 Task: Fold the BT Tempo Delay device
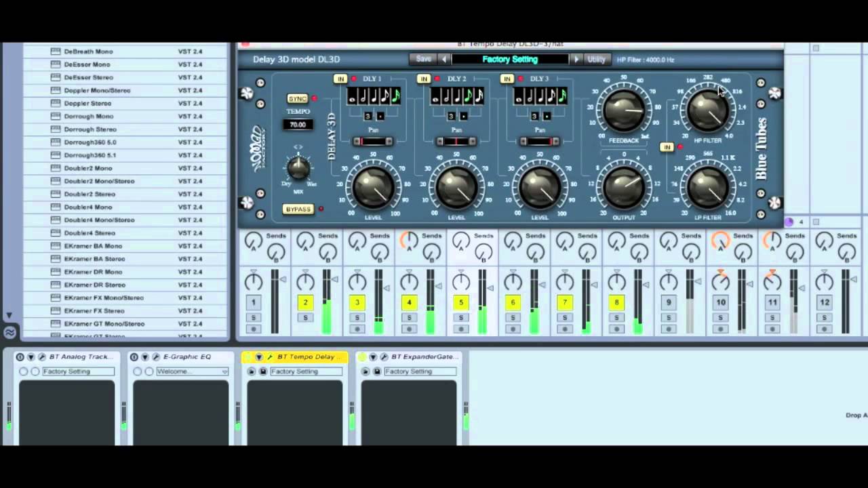258,357
